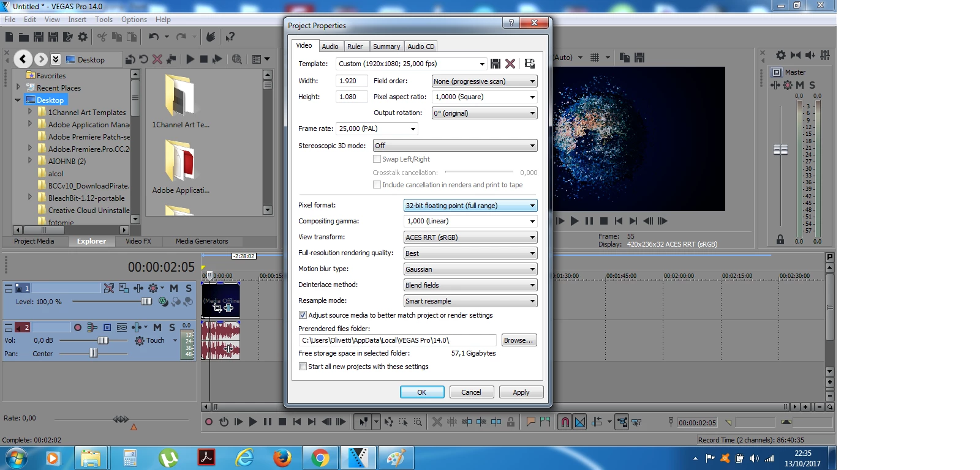
Task: Insert a marker from the timeline toolbar
Action: point(530,422)
